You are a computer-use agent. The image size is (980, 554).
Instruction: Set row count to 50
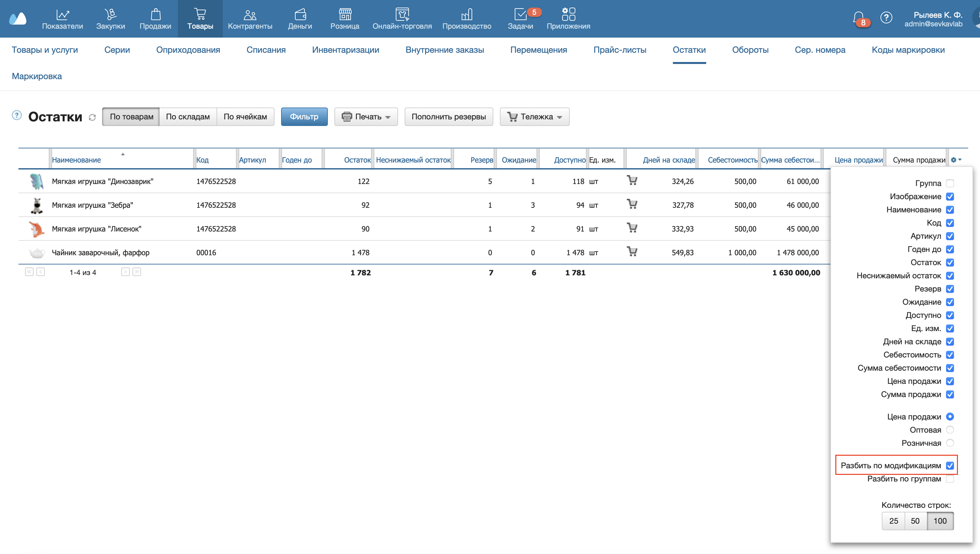pos(915,521)
